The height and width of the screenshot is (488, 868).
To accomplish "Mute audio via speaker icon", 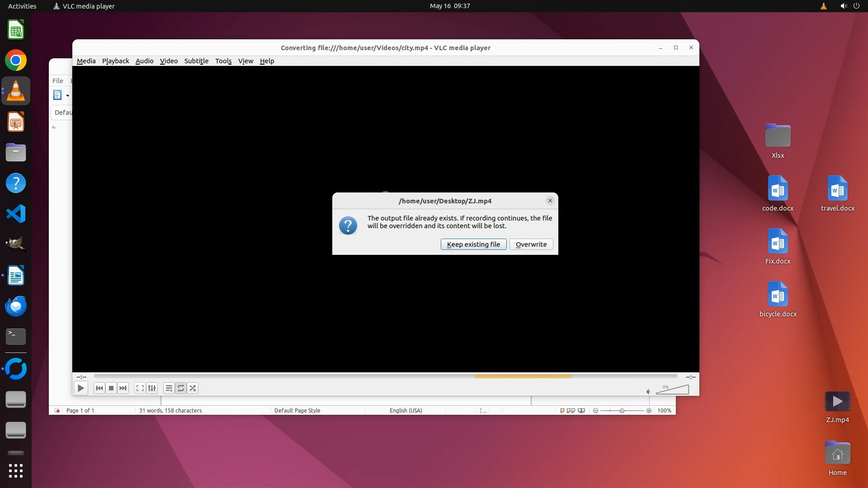I will pos(648,392).
